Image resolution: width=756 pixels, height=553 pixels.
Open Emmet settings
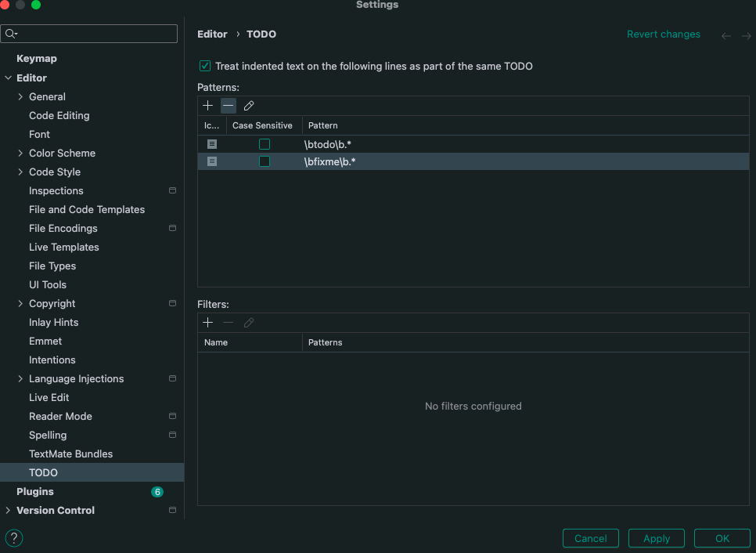(x=45, y=342)
